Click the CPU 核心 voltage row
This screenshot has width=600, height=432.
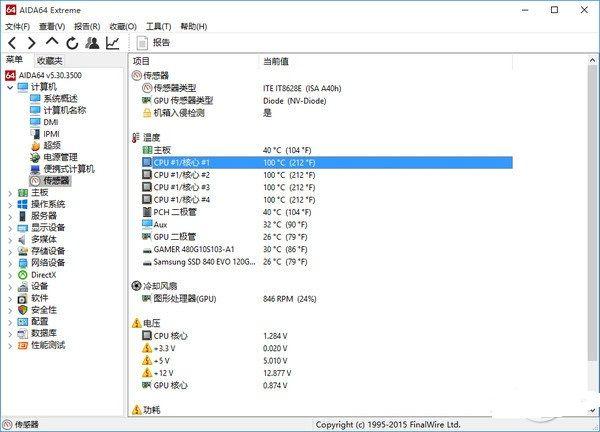327,336
